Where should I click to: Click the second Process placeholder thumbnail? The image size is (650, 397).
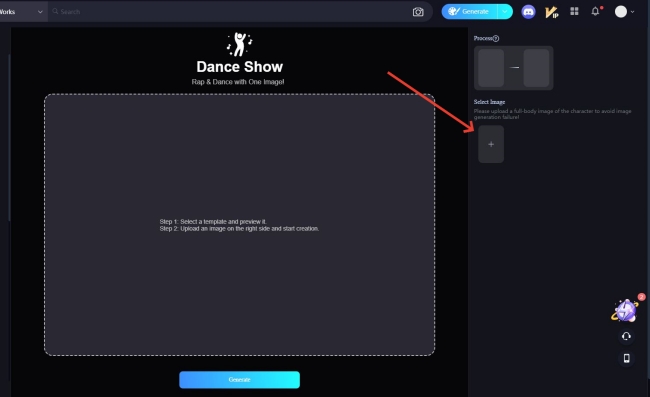[536, 68]
